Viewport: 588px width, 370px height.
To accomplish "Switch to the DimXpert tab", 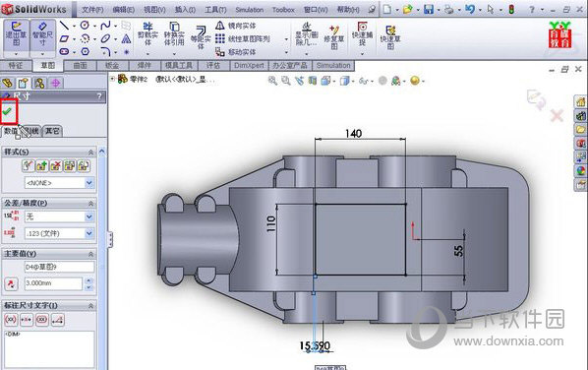I will (x=249, y=65).
